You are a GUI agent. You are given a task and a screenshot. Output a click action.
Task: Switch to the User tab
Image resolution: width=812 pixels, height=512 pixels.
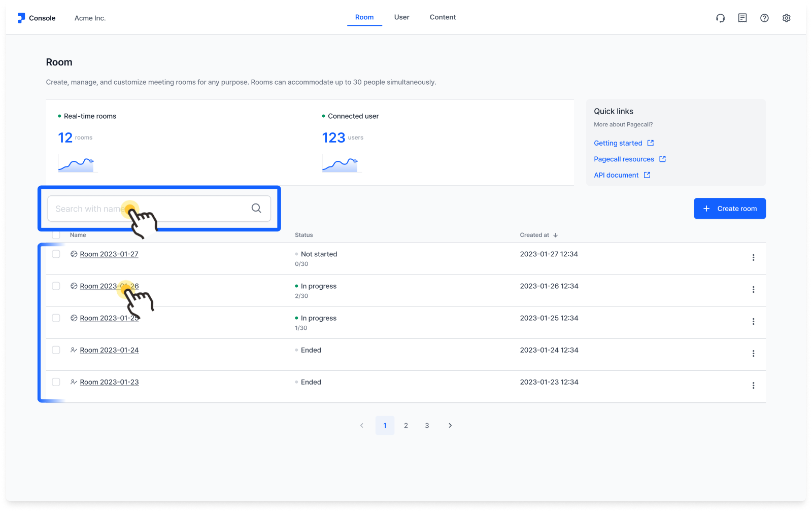[401, 17]
